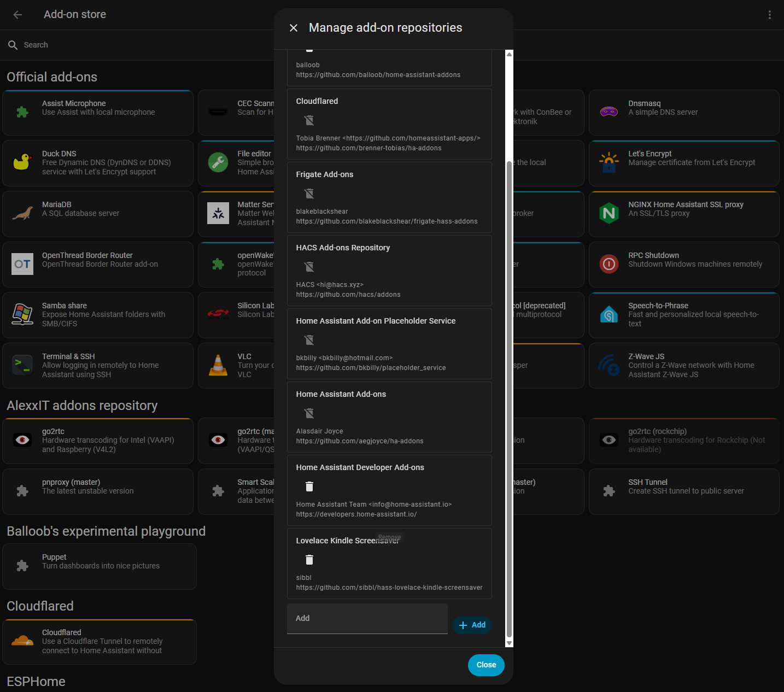Open the Let's Encrypt add-on icon
This screenshot has width=784, height=692.
point(609,162)
